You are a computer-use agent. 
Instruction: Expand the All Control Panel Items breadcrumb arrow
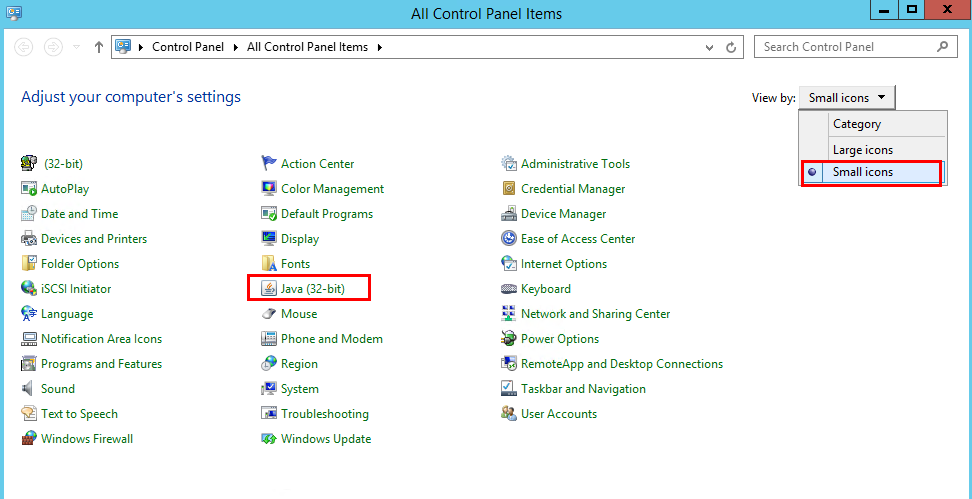point(379,47)
